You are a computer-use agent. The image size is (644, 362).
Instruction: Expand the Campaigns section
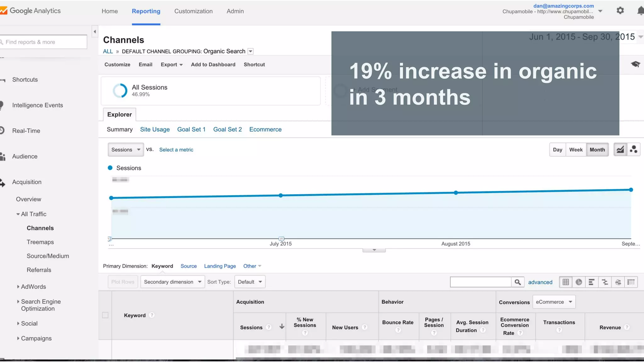(x=18, y=338)
